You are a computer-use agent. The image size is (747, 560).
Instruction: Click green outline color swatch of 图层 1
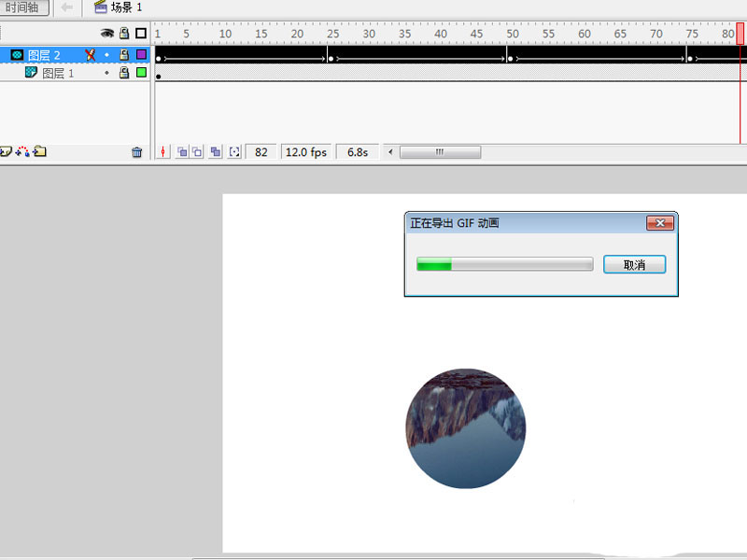tap(141, 73)
